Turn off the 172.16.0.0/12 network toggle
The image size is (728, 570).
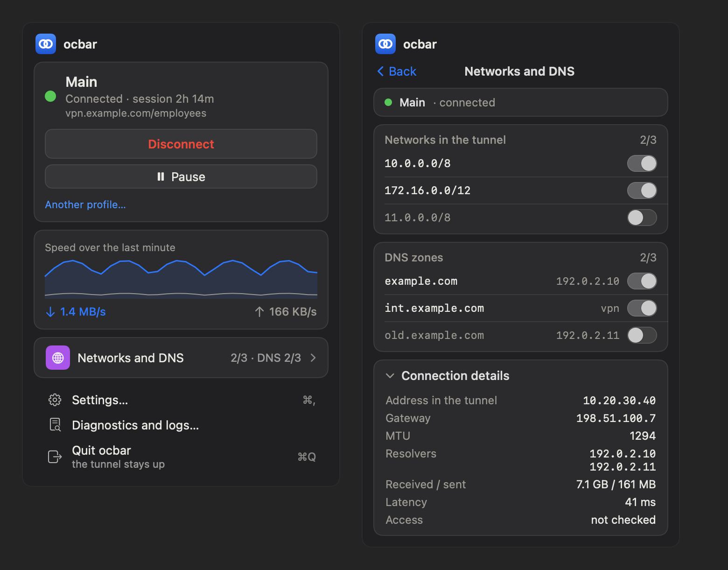coord(642,190)
